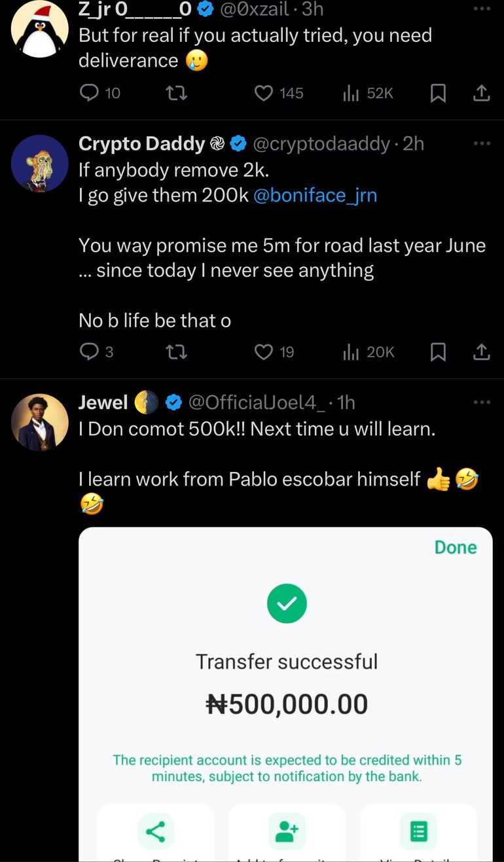
Task: Open more options on Crypto Daddy's tweet
Action: point(481,143)
